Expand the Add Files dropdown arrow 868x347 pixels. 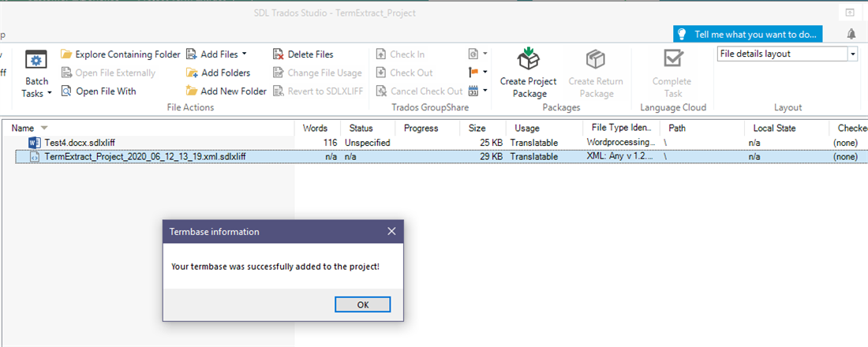244,54
